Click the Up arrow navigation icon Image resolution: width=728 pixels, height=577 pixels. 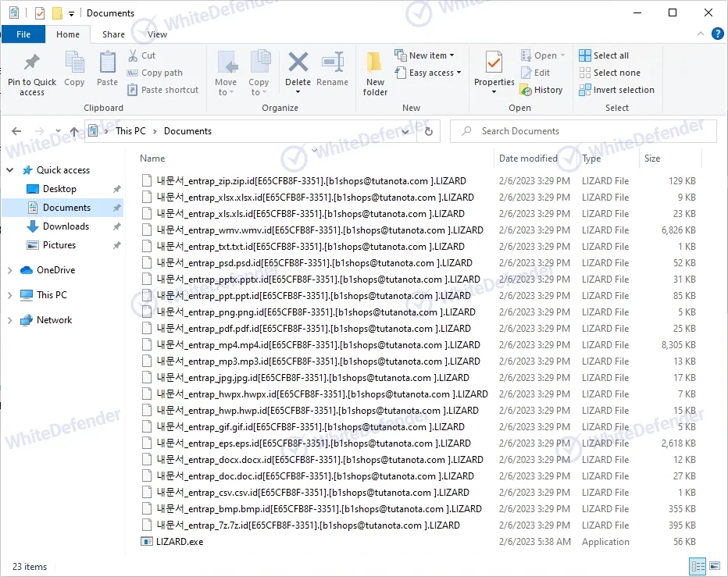point(73,131)
